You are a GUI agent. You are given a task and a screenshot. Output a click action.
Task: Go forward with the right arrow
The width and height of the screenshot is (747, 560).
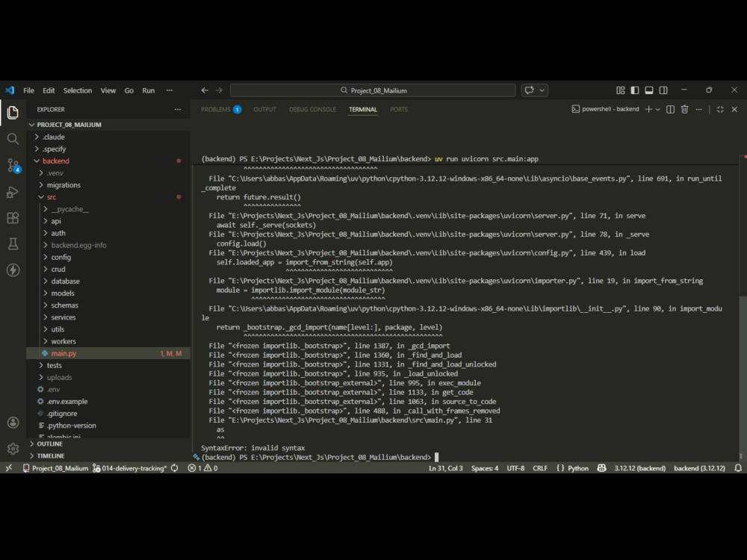click(x=219, y=90)
